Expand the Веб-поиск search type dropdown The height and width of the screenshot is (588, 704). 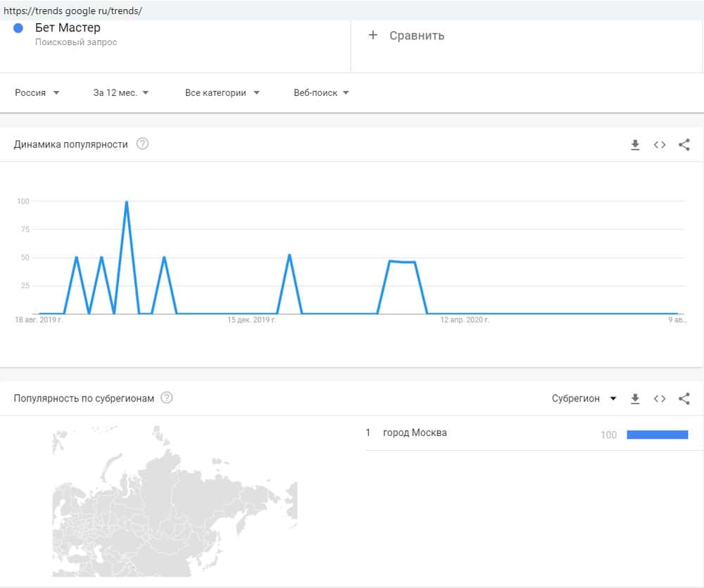[x=322, y=93]
